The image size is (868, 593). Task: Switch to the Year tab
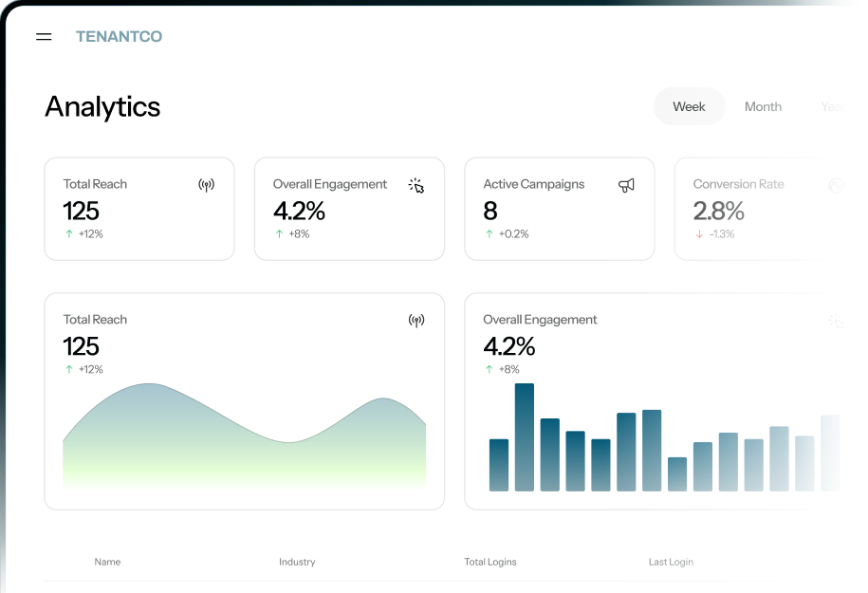[831, 106]
